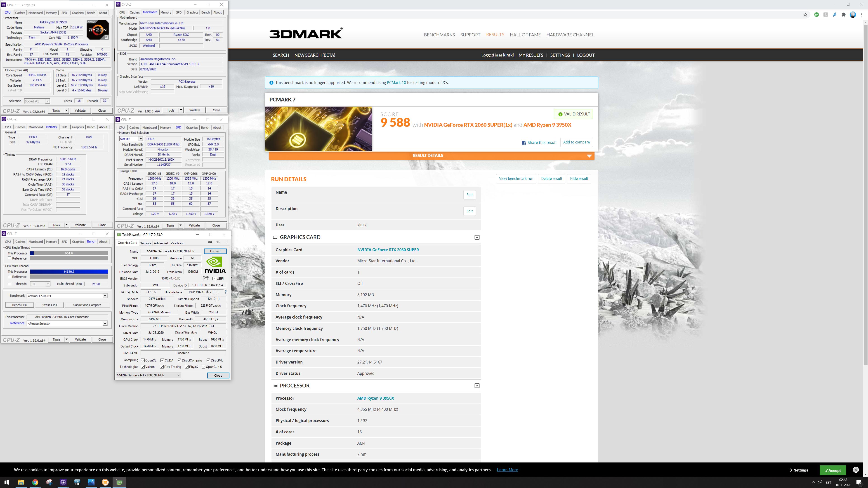Open the Chrome extensions puzzle icon
Viewport: 868px width, 488px height.
click(x=844, y=14)
